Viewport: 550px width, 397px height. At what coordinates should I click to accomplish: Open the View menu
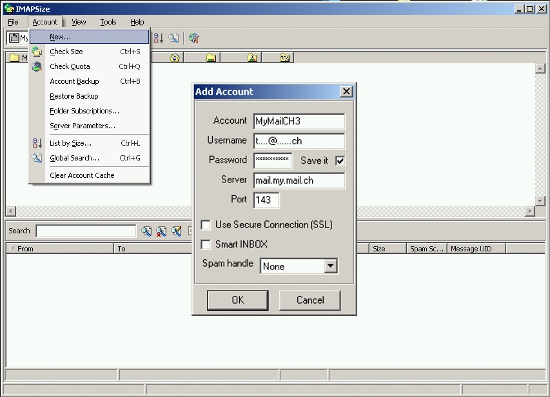point(79,22)
